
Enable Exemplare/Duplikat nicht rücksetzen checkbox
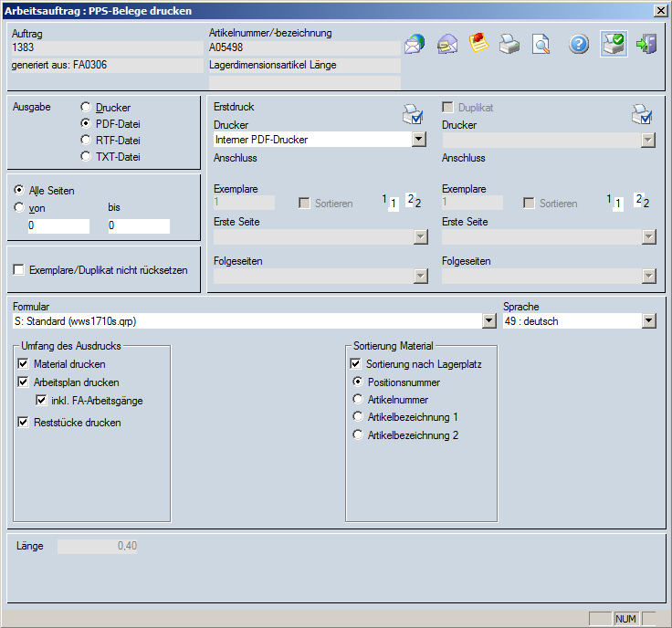19,270
